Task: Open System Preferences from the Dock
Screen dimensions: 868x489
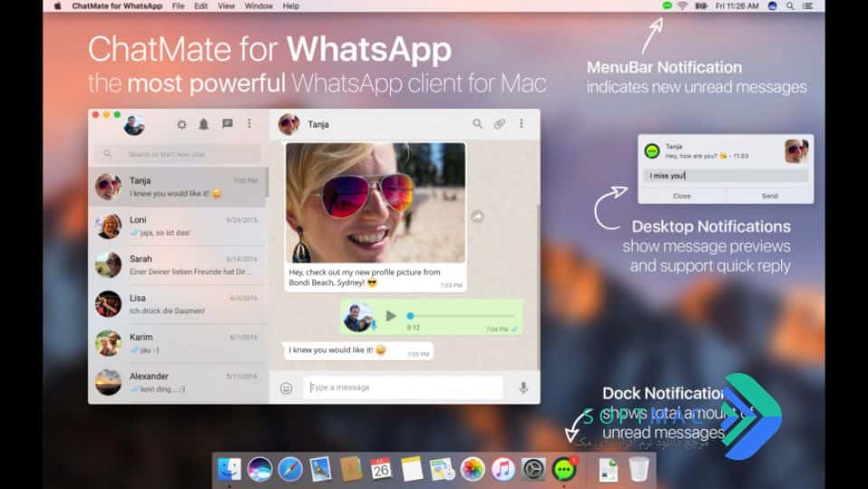Action: (533, 470)
